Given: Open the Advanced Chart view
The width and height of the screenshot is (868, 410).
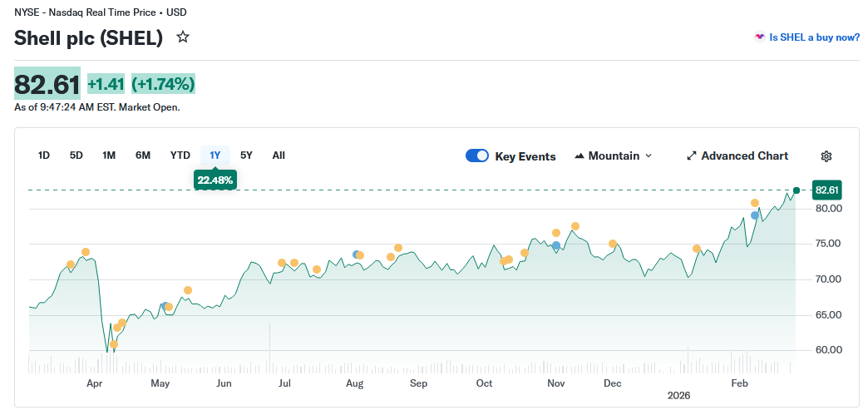Looking at the screenshot, I should point(744,156).
